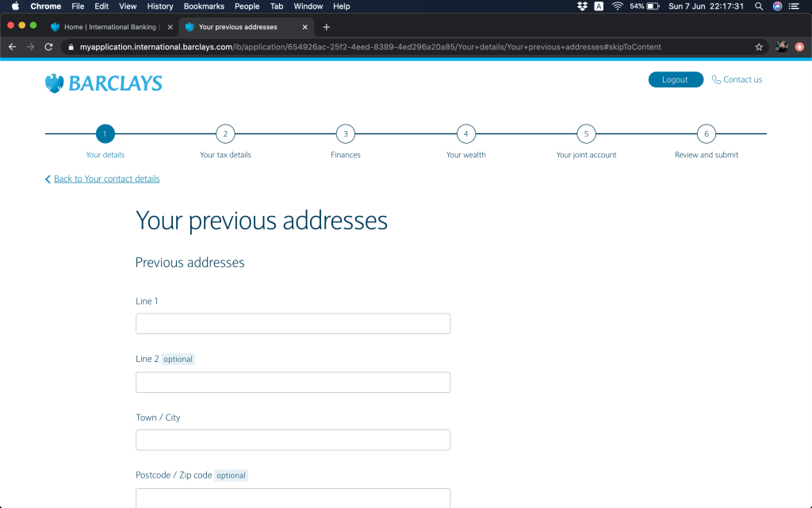Reload the page with the refresh icon

48,47
